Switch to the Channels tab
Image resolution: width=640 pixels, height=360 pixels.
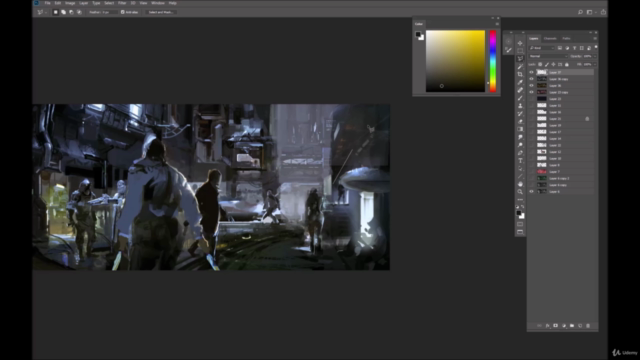coord(550,38)
